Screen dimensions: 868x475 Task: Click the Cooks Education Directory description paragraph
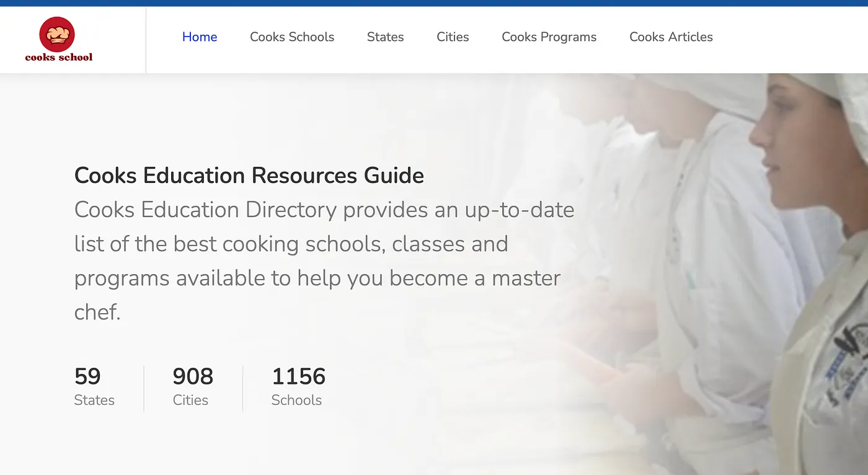tap(322, 260)
